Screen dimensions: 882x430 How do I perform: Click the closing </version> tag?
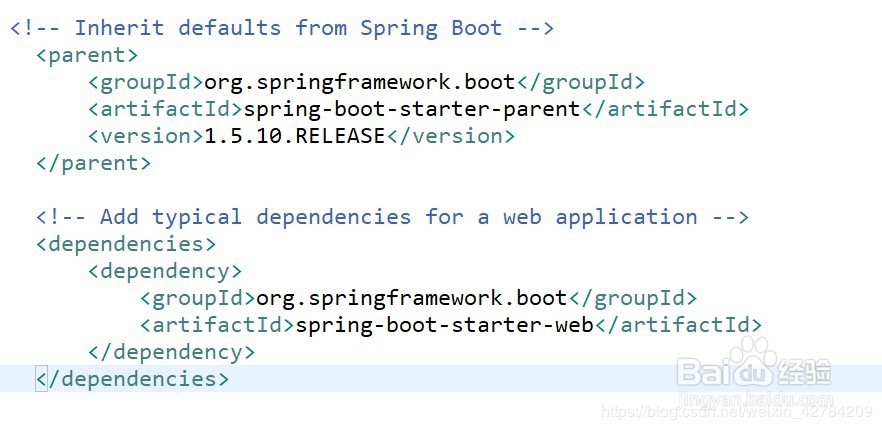click(450, 136)
